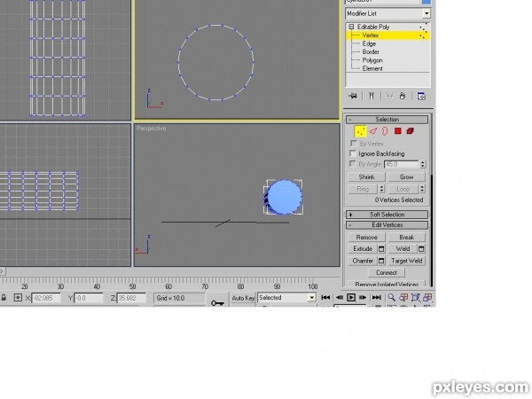Enable By Angle checkbox

point(354,164)
